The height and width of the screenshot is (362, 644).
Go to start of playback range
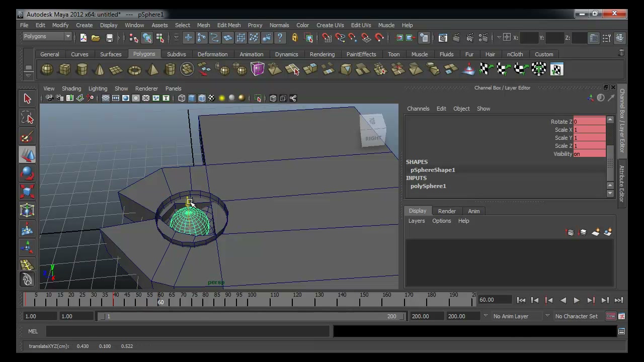521,300
